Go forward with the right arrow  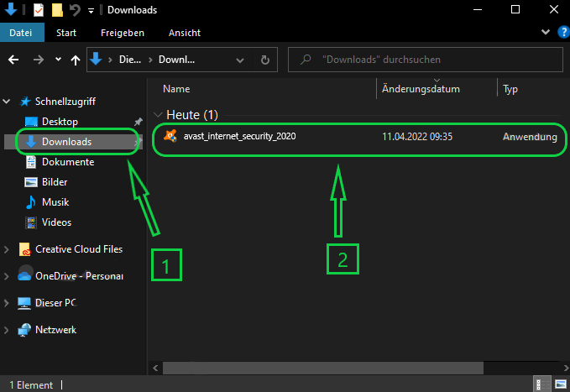click(x=38, y=60)
